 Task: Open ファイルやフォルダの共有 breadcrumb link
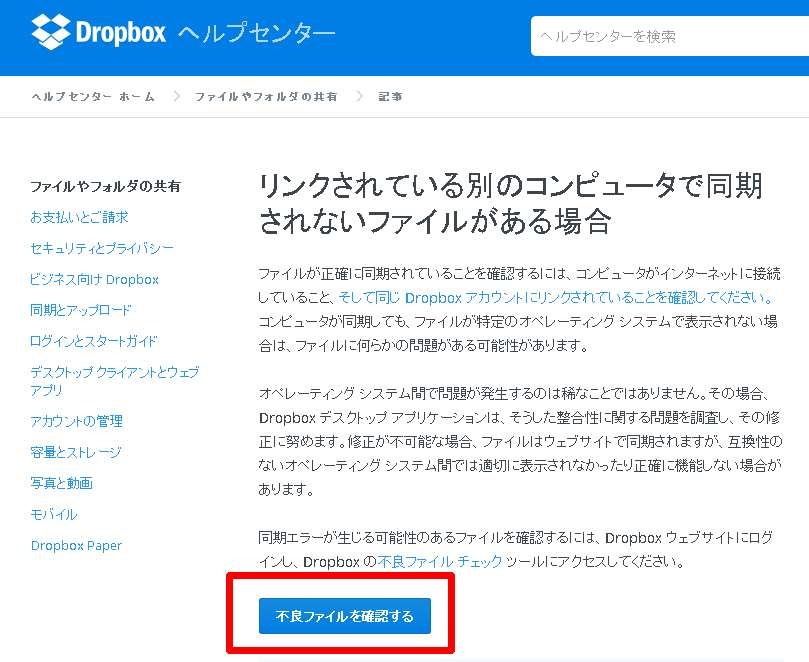click(266, 96)
